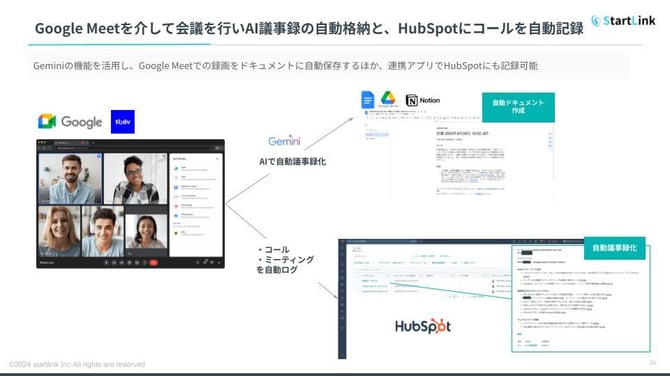This screenshot has height=376, width=670.
Task: Click the text 'を自動ログ'
Action: [x=277, y=270]
